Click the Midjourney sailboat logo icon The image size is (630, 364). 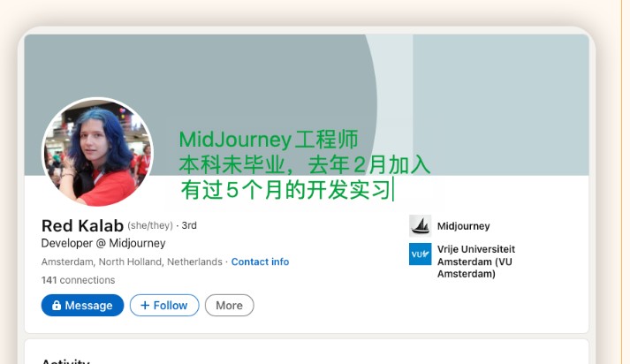[x=420, y=225]
